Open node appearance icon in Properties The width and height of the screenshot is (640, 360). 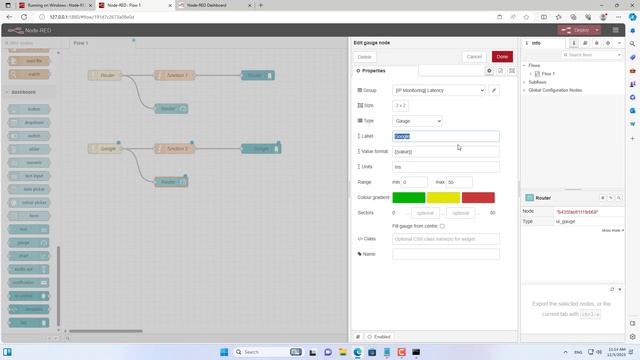click(512, 71)
